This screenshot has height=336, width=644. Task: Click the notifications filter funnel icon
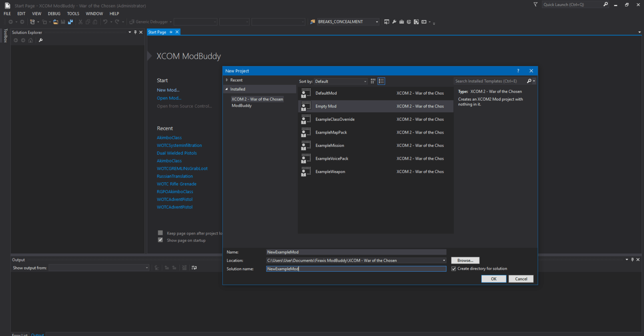coord(535,4)
